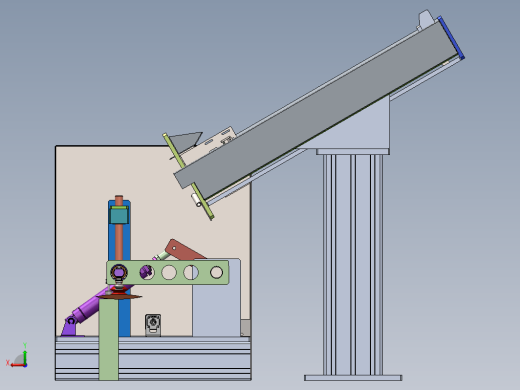Select the gray-blue box under green plate

point(216,310)
